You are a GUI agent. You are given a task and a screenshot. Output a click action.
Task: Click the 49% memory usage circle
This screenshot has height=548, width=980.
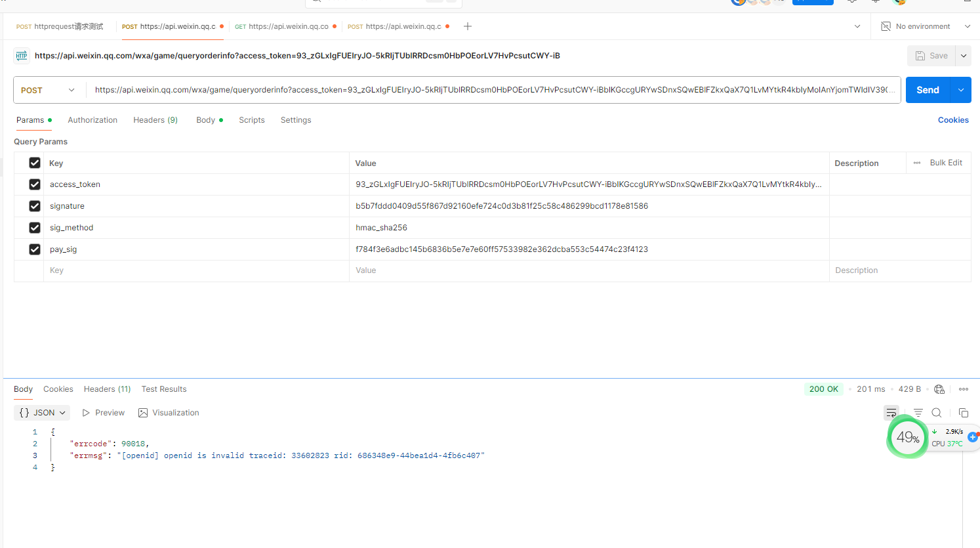[x=908, y=437]
